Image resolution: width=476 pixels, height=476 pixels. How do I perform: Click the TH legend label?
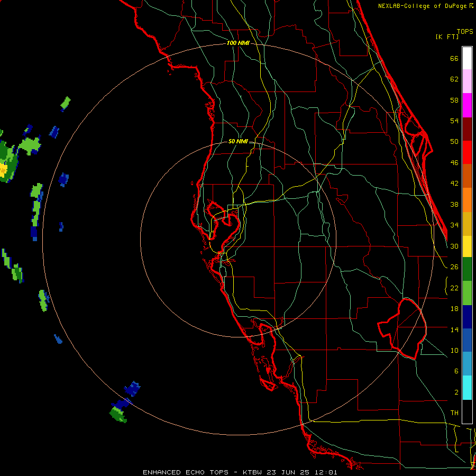tap(454, 413)
